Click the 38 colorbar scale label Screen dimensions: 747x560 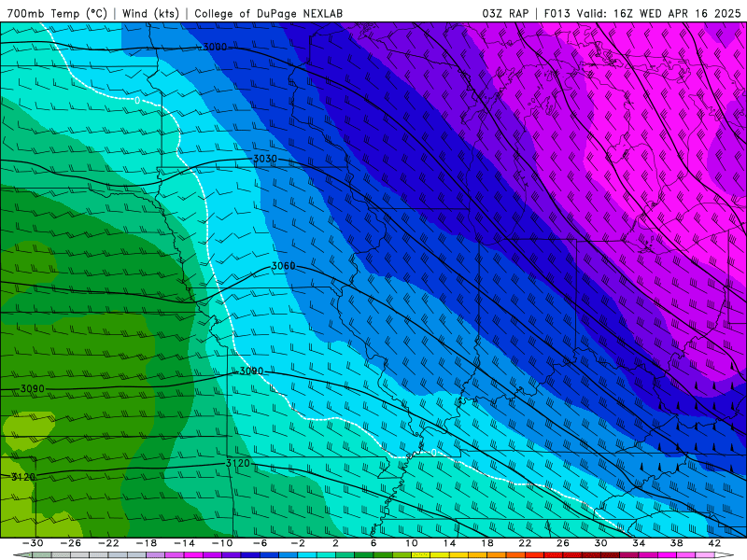click(676, 543)
